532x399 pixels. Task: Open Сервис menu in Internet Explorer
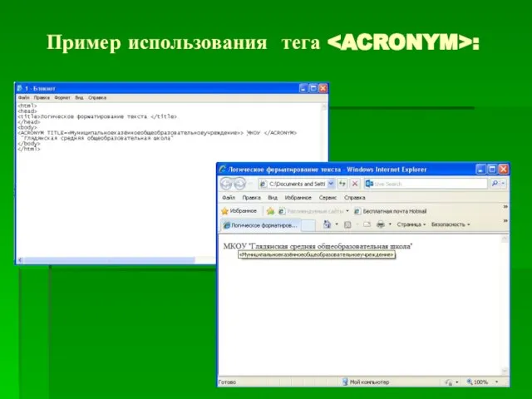tap(328, 198)
